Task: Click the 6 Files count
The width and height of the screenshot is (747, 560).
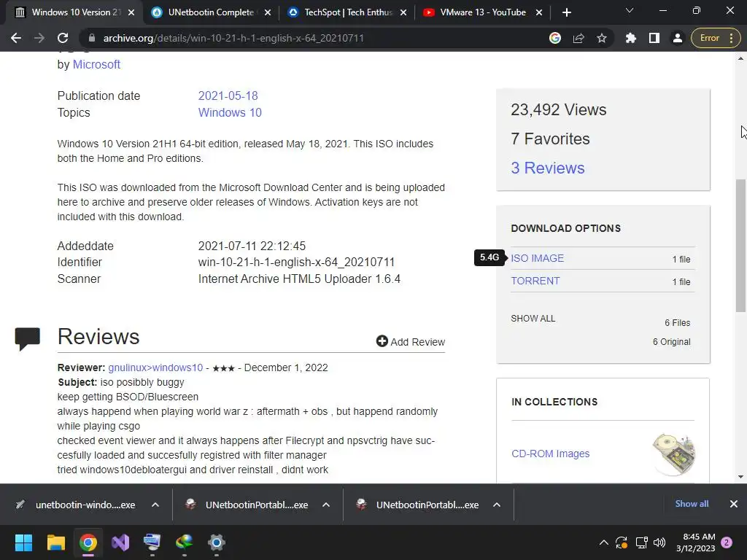Action: click(678, 323)
